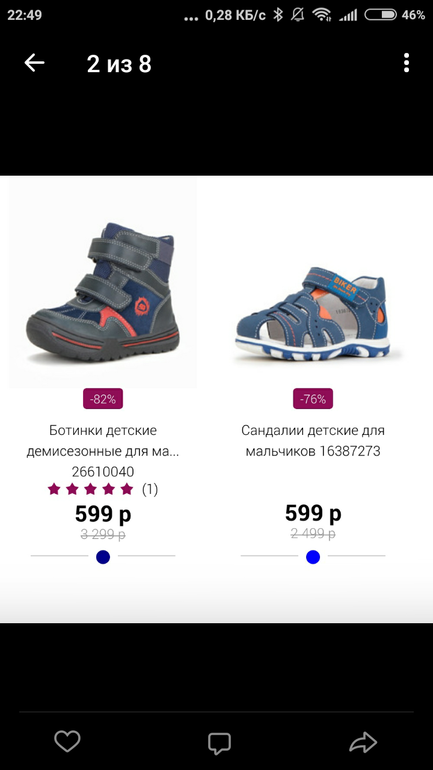Screen dimensions: 433x770
Task: Like the photo with heart icon
Action: [x=67, y=741]
